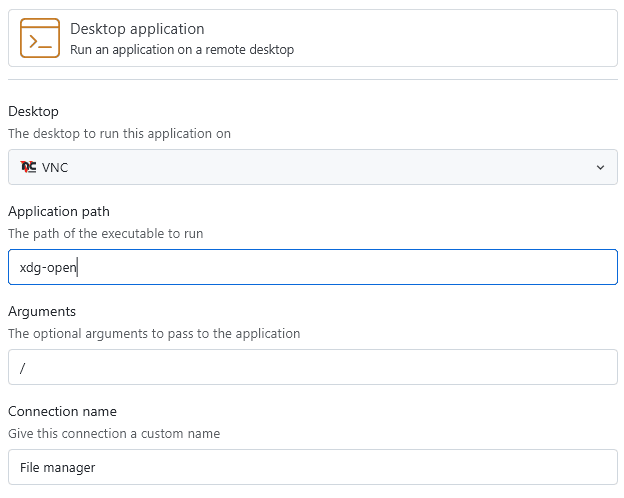Screen dimensions: 624x498
Task: Click the slash character in Arguments field
Action: pyautogui.click(x=22, y=367)
